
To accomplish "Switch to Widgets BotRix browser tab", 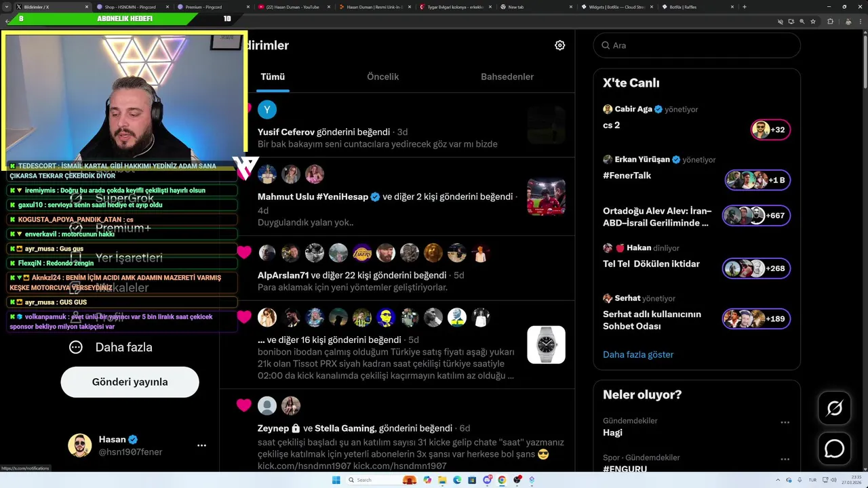I will [x=618, y=7].
